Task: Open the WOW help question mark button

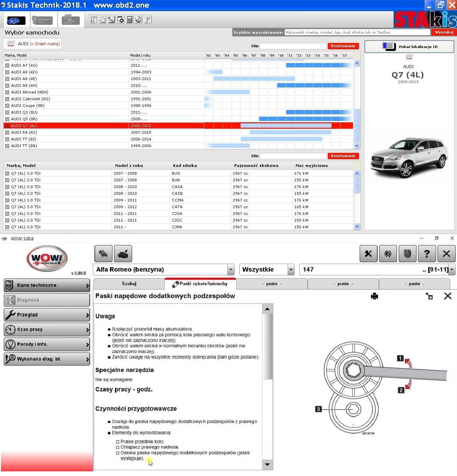Action: click(x=427, y=254)
